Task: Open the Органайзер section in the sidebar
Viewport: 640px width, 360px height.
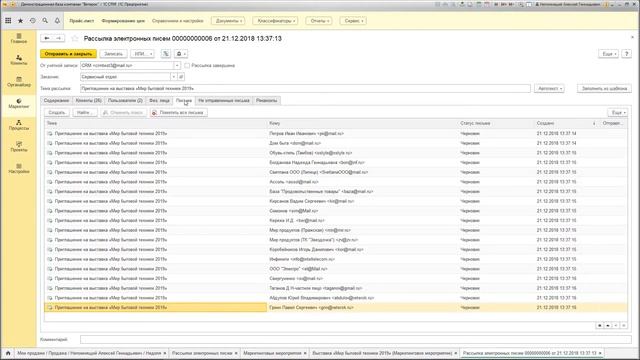Action: tap(19, 82)
